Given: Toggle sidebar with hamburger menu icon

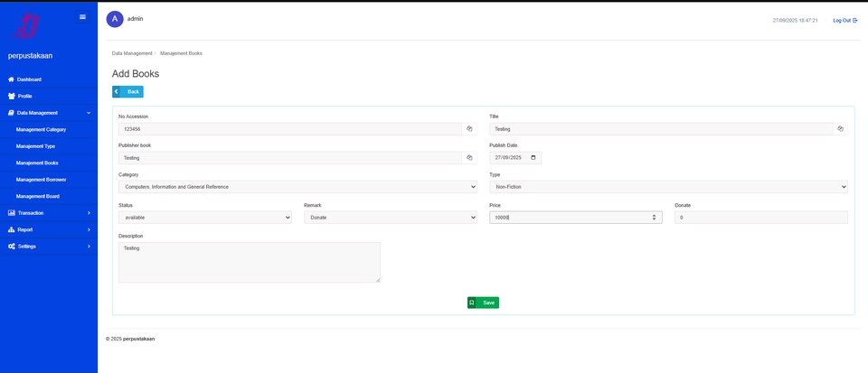Looking at the screenshot, I should pos(82,17).
